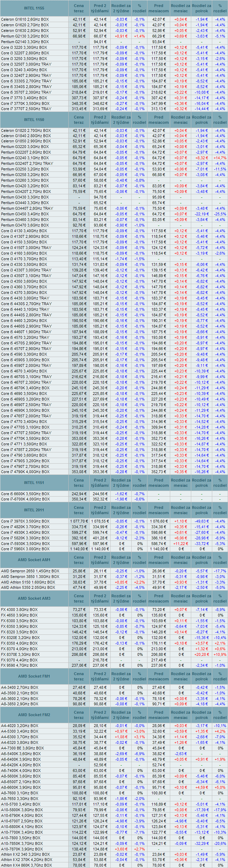228x868 pixels.
Task: Click the INTEL 1155 section header
Action: coord(34,8)
